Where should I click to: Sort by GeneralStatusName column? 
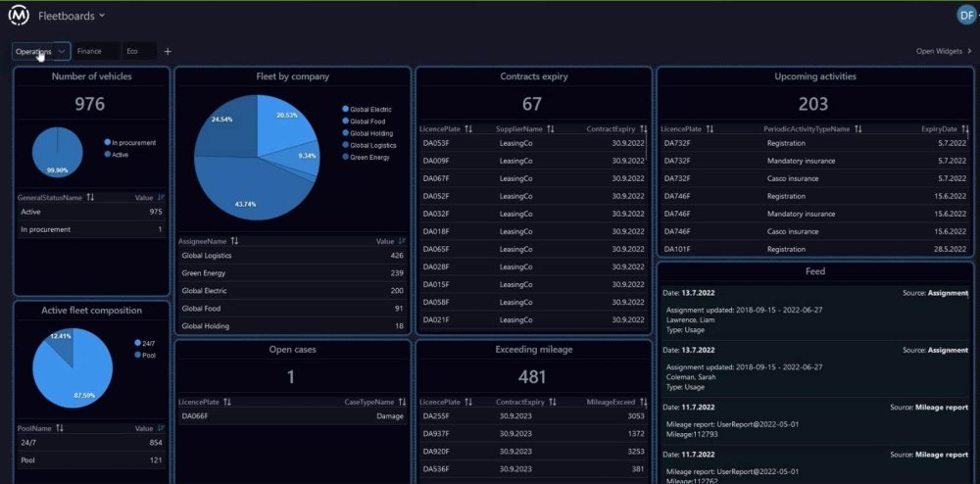(x=90, y=197)
